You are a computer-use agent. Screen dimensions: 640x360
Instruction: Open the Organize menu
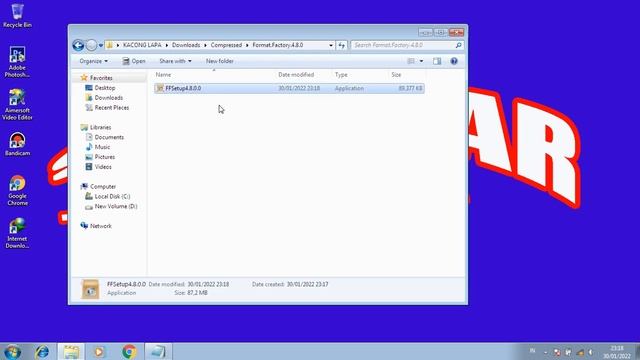tap(93, 61)
